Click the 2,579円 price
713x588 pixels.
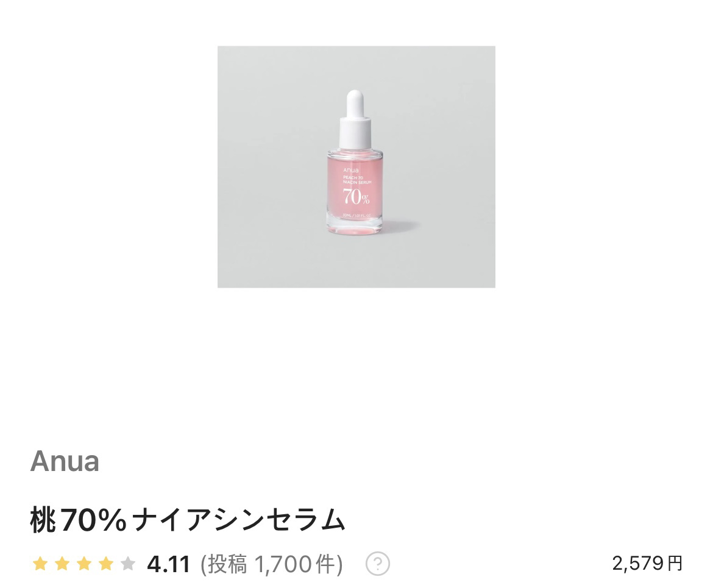coord(648,563)
